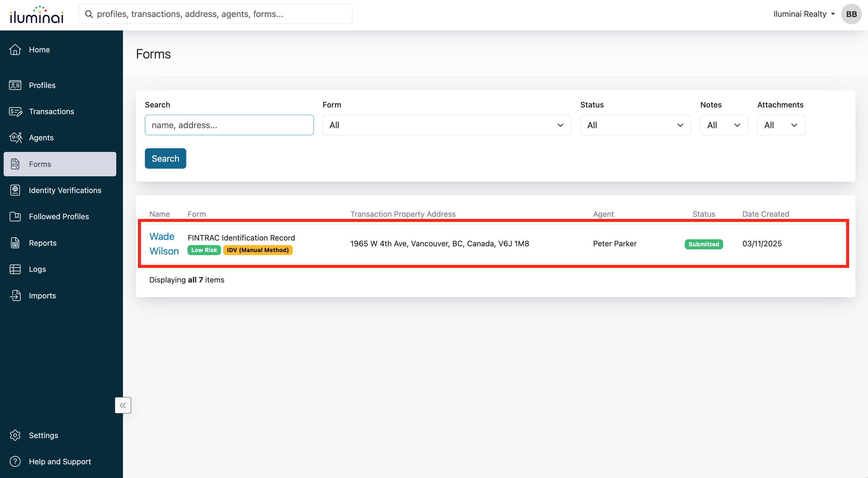The height and width of the screenshot is (478, 868).
Task: Select Help and Support menu item
Action: pyautogui.click(x=60, y=462)
